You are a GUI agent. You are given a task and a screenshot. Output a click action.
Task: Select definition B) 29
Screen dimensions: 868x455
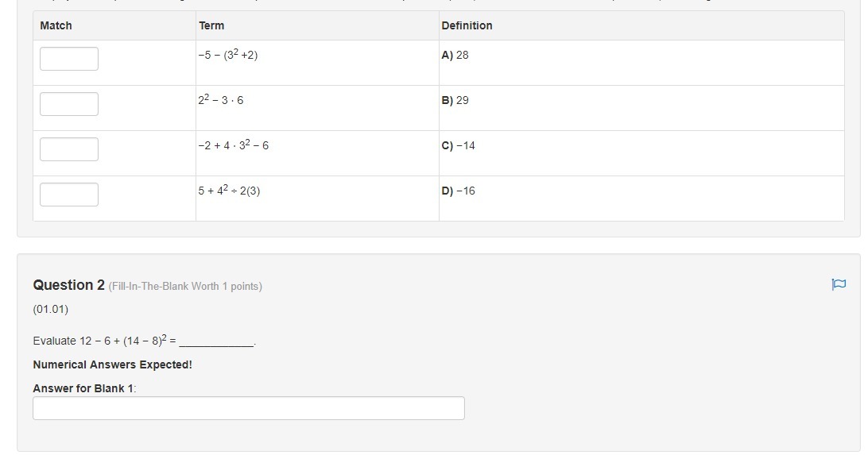point(455,101)
